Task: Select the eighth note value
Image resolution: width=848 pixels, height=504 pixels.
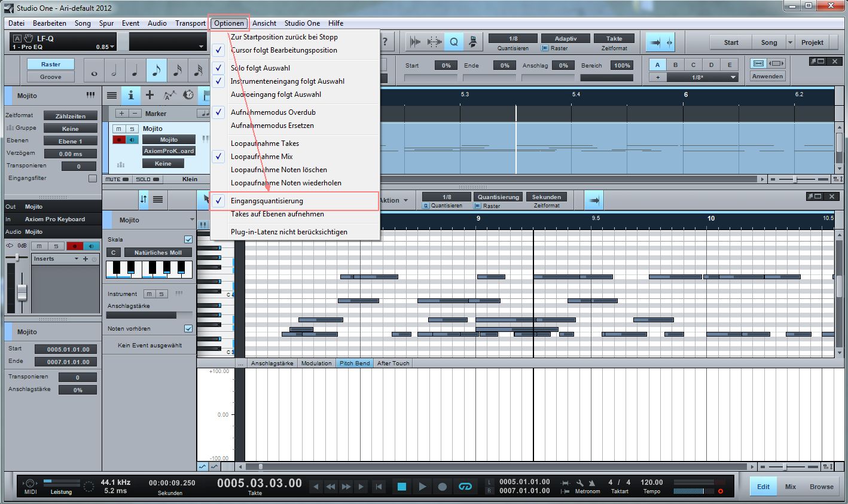Action: pyautogui.click(x=156, y=71)
